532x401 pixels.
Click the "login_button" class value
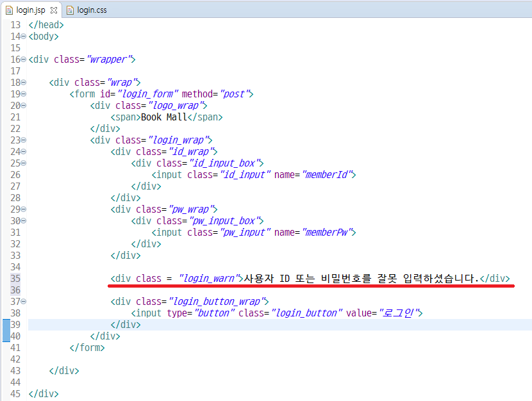[x=307, y=313]
